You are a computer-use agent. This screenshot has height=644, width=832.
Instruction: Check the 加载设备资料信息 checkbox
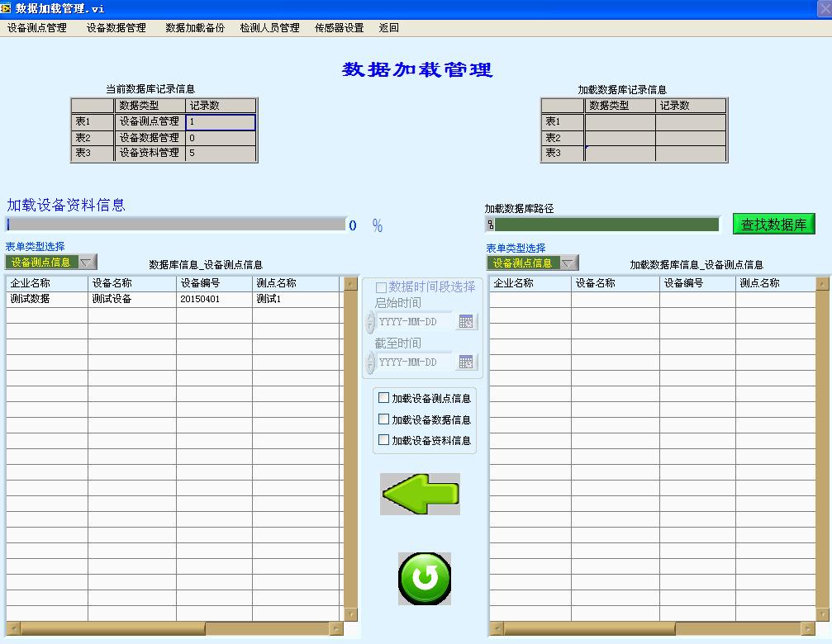pos(383,440)
